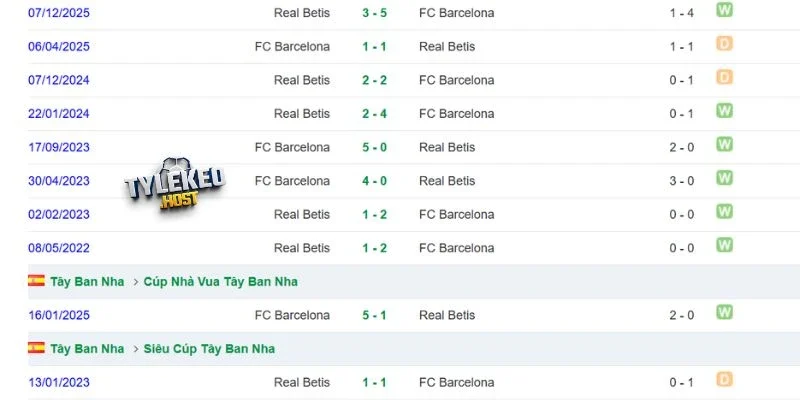
Task: Open the 30/04/2023 match date link
Action: [x=59, y=181]
